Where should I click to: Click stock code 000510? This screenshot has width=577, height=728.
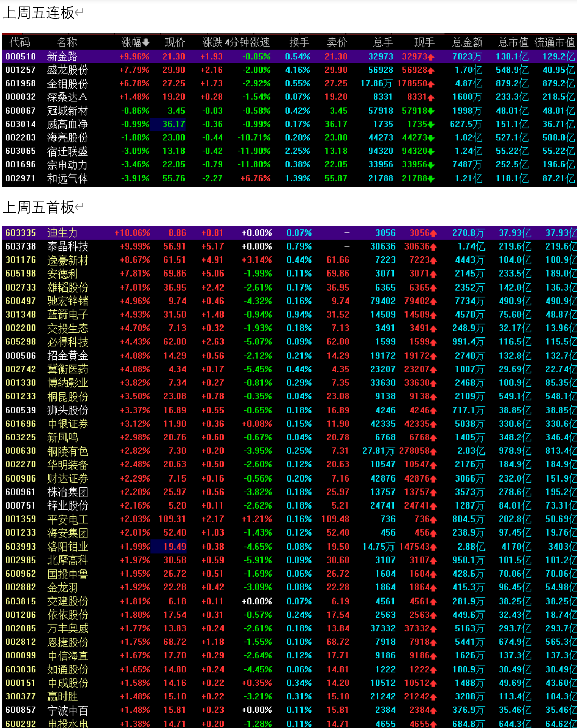click(x=21, y=56)
